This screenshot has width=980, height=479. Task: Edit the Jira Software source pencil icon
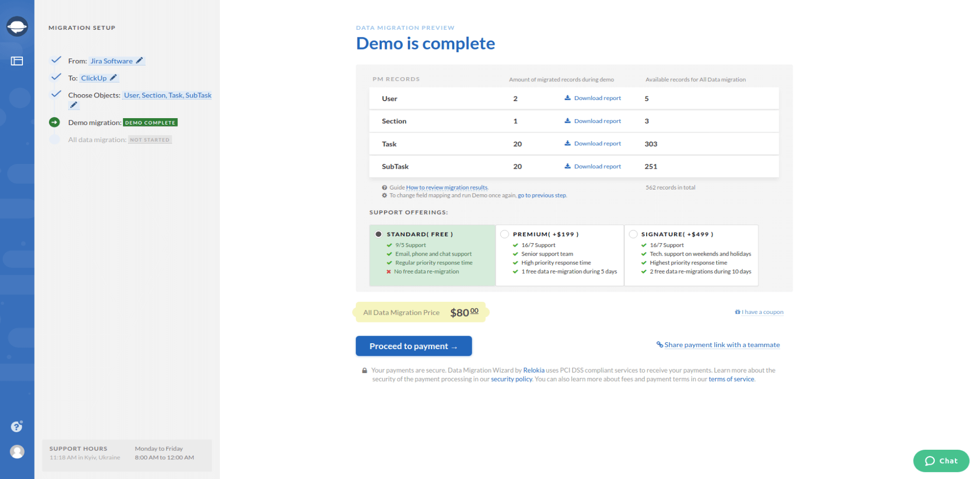(x=140, y=61)
